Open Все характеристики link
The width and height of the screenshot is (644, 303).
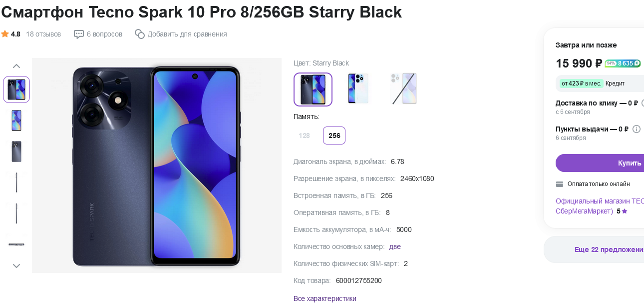click(325, 298)
